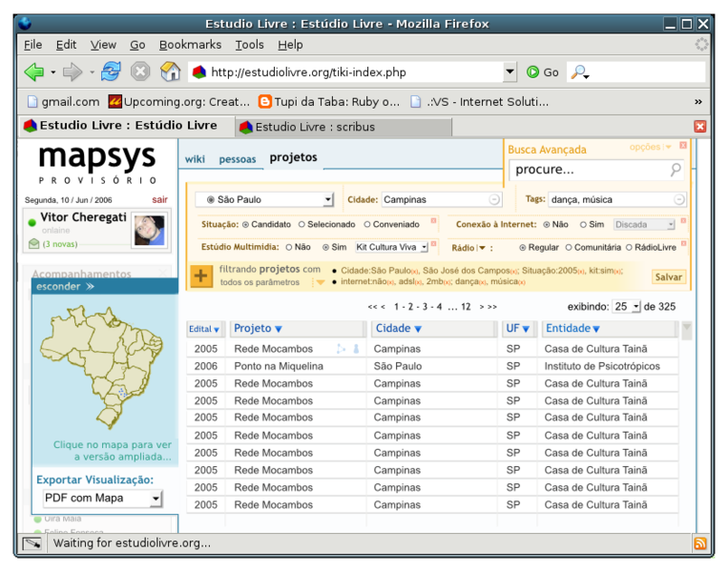The width and height of the screenshot is (728, 572).
Task: Open the Bookmarks menu
Action: 190,45
